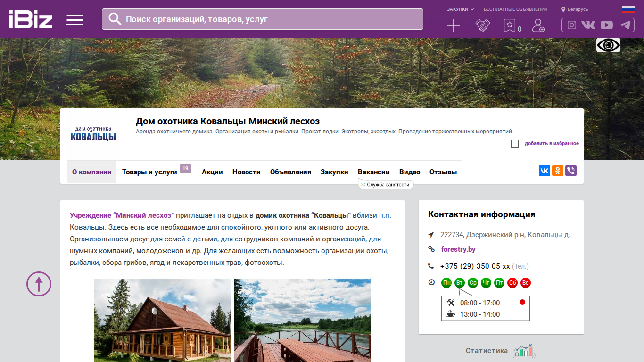Check the добавить в избранное checkbox
644x362 pixels.
coord(515,144)
